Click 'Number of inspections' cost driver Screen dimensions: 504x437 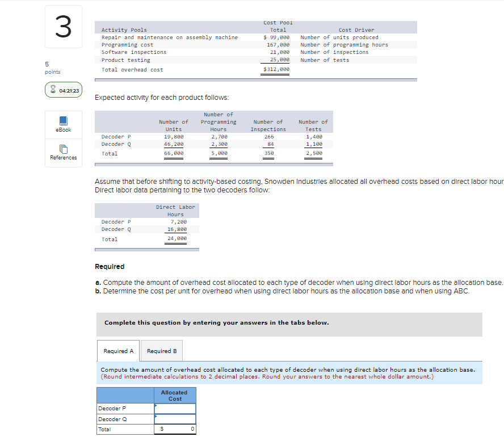pos(334,52)
